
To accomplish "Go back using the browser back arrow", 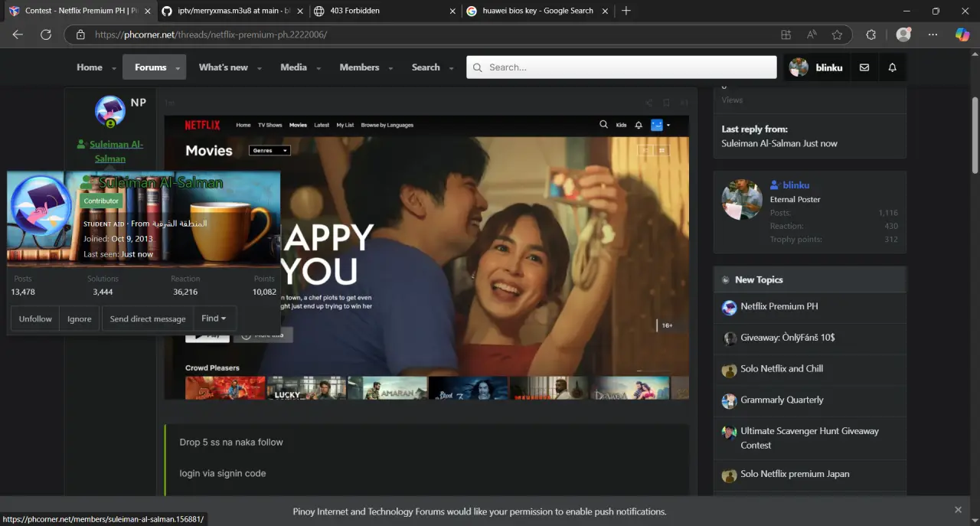I will 18,34.
